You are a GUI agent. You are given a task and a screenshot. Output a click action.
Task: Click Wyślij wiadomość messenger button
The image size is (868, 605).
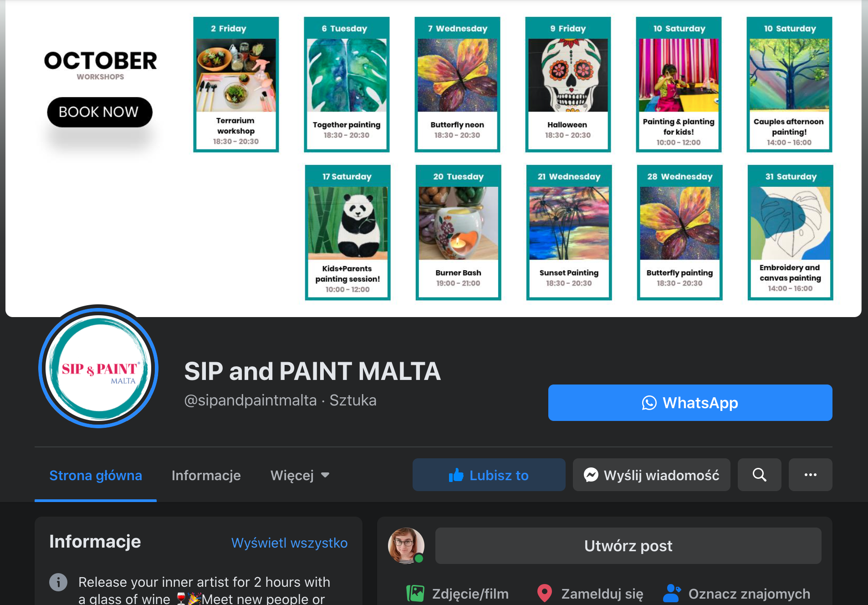[x=651, y=475]
